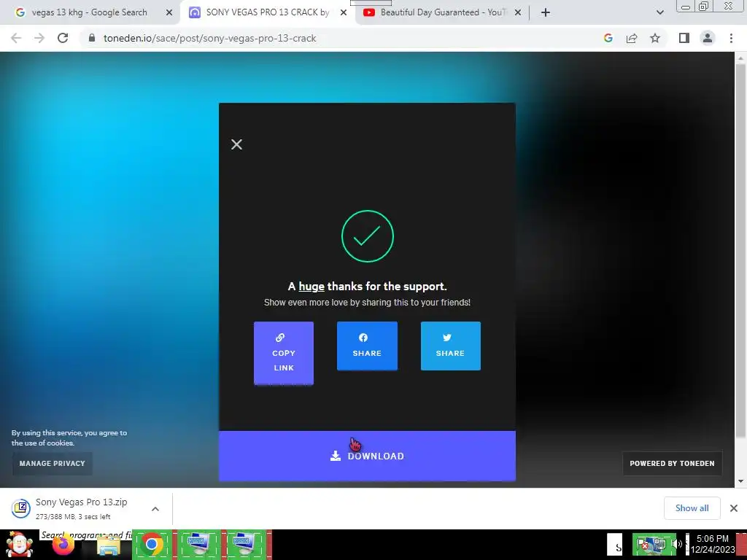Image resolution: width=747 pixels, height=560 pixels.
Task: View site security lock info
Action: (92, 38)
